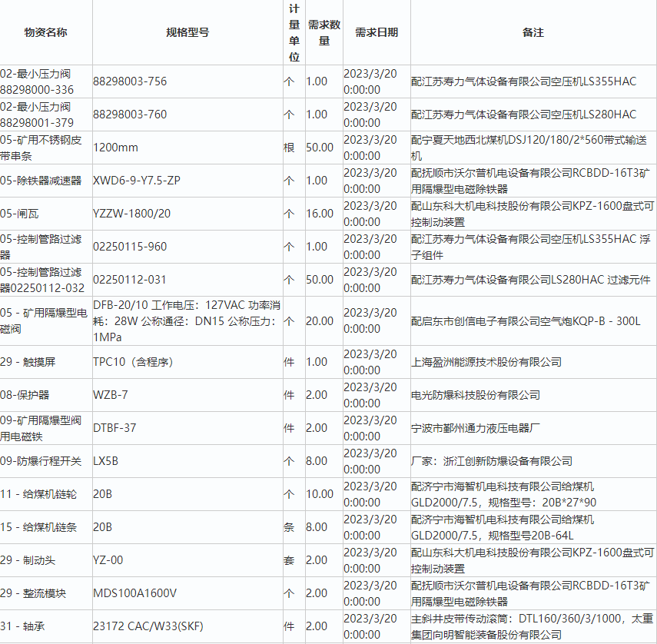The image size is (657, 644).
Task: Select the cell 29 - 整流模块
Action: coord(45,594)
